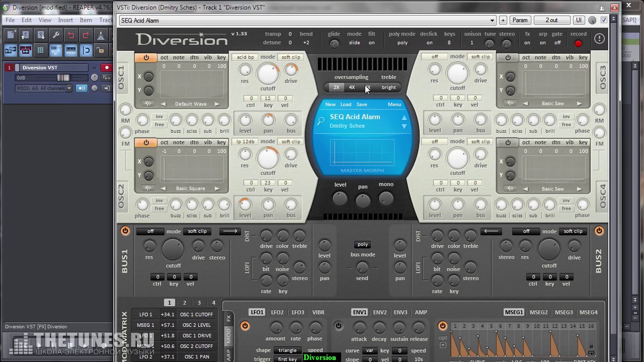
Task: Open the SEQ Acid Alarm preset dropdown
Action: (x=307, y=20)
